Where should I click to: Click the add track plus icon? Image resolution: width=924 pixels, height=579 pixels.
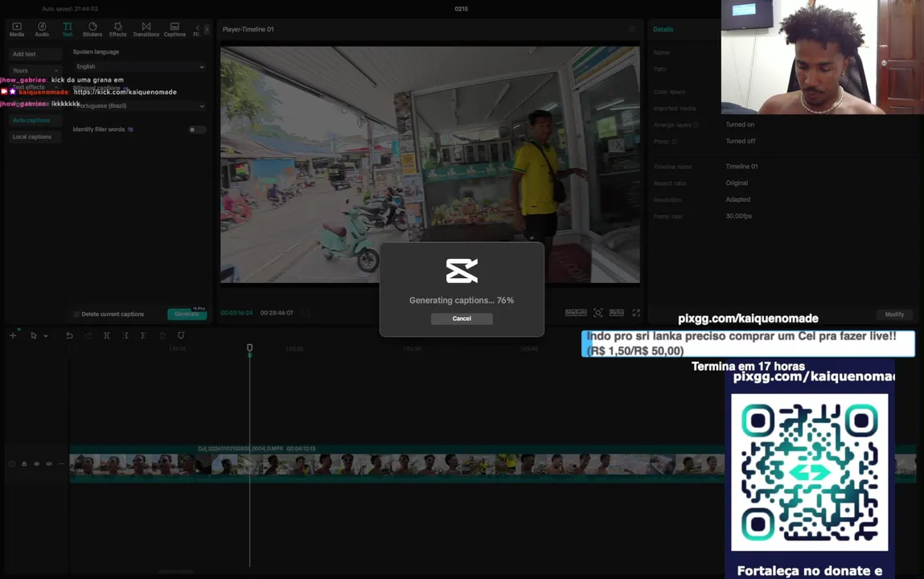[13, 335]
